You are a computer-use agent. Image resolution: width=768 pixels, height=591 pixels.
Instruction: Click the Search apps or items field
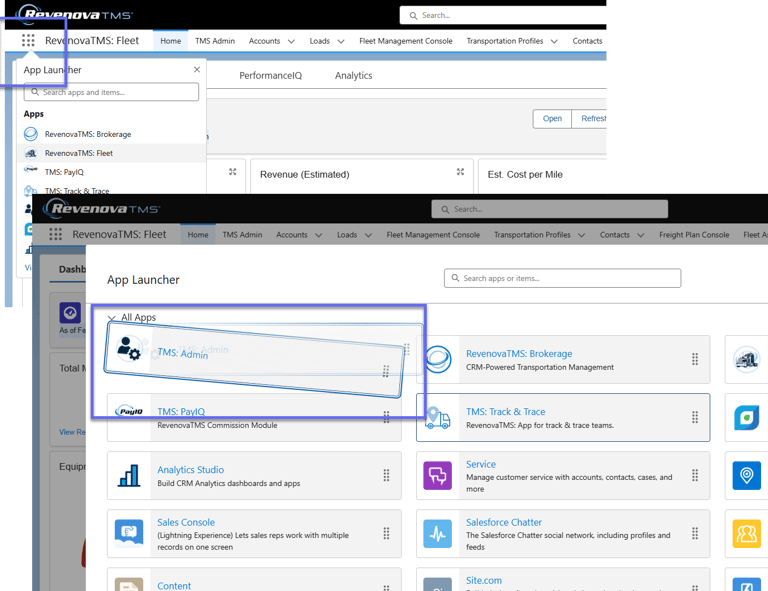(x=562, y=278)
